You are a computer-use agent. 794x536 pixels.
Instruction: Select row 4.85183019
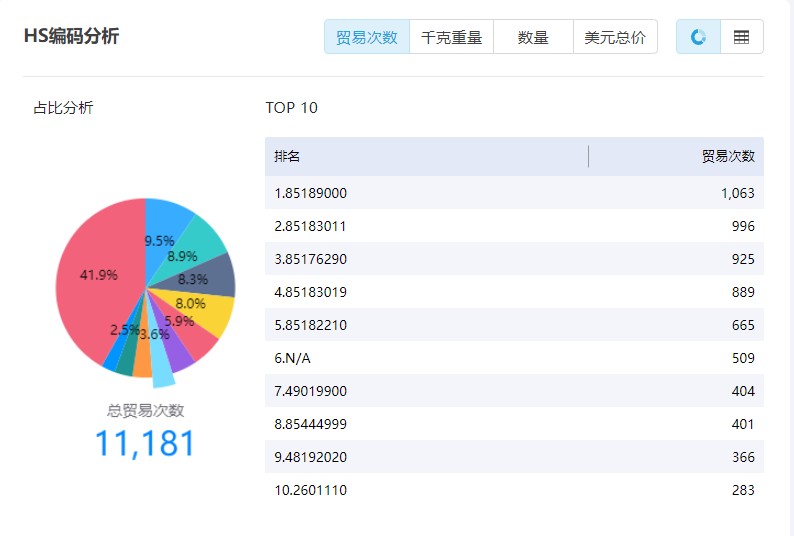514,292
